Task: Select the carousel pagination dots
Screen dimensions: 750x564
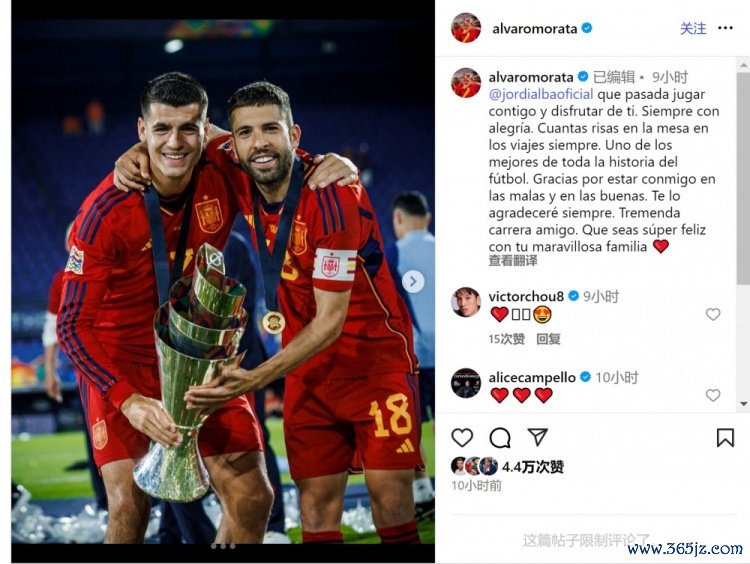Action: point(223,546)
